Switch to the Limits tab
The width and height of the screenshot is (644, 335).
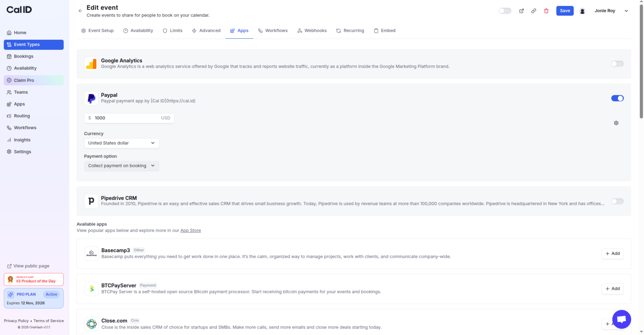173,31
